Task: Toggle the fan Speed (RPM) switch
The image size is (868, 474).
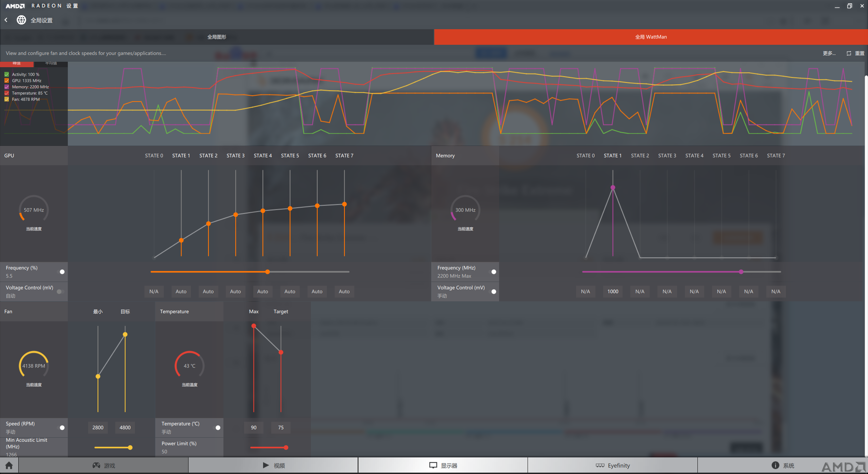Action: (61, 428)
